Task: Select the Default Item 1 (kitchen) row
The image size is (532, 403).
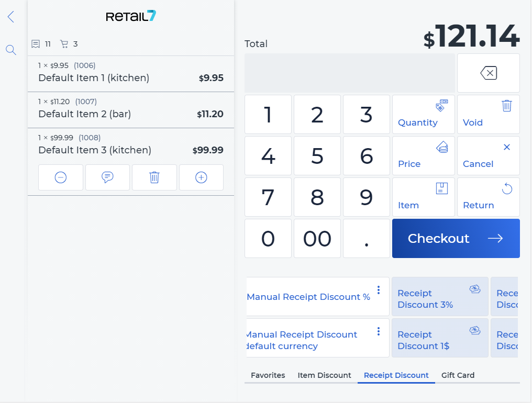Action: click(x=131, y=74)
